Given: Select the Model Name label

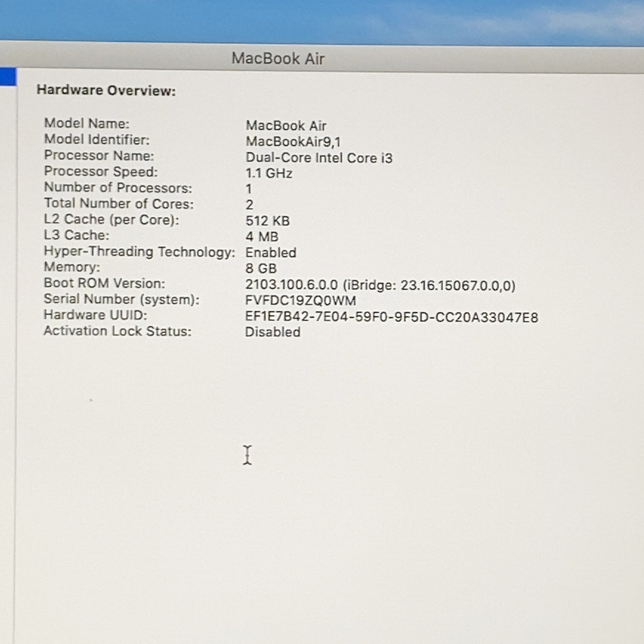Looking at the screenshot, I should point(87,123).
